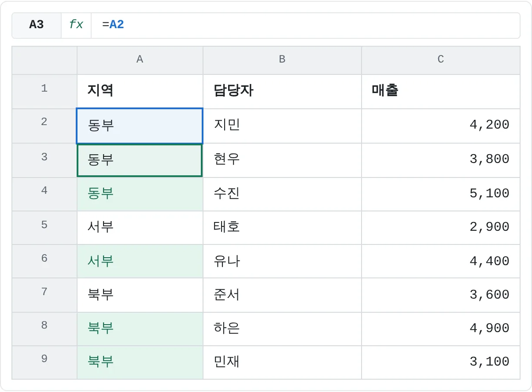Viewport: 532px width, 392px height.
Task: Select row 1 header
Action: click(44, 91)
